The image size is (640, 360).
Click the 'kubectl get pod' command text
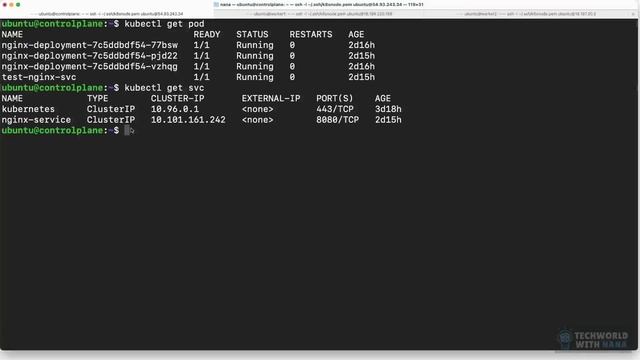164,24
